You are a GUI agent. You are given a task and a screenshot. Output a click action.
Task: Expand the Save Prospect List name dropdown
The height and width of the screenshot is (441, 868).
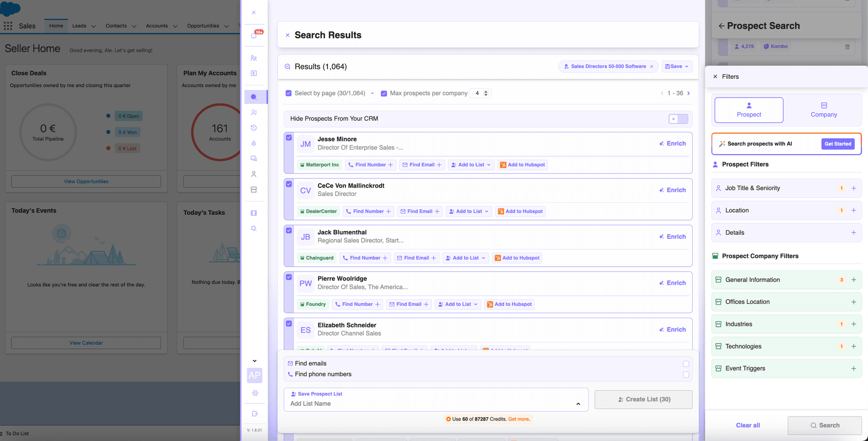point(578,403)
